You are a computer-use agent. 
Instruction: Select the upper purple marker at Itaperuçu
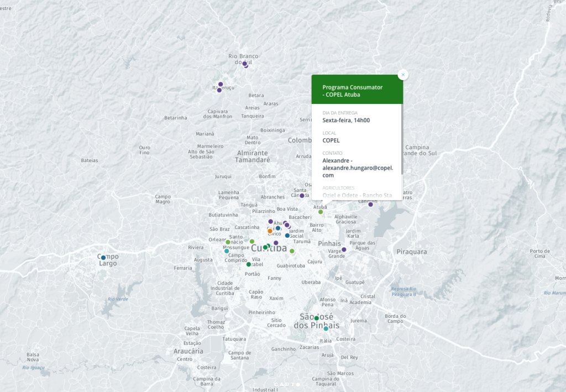click(221, 84)
